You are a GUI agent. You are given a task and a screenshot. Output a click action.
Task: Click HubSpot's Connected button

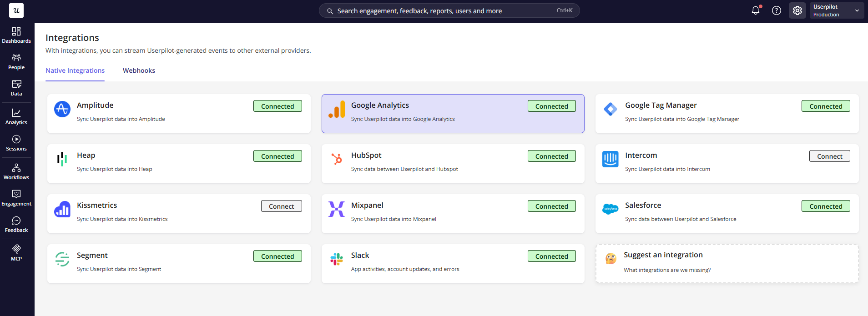click(x=552, y=156)
